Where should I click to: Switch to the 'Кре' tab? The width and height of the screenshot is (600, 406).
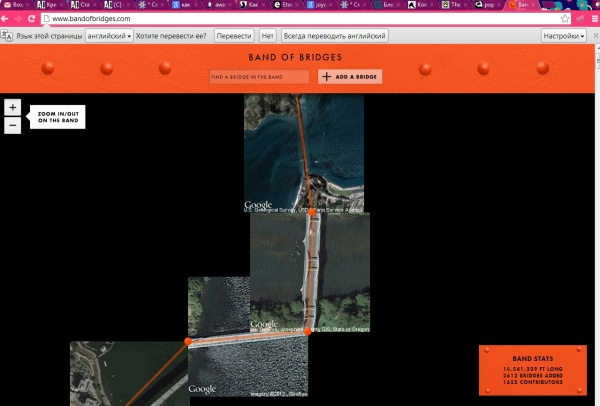[x=50, y=5]
